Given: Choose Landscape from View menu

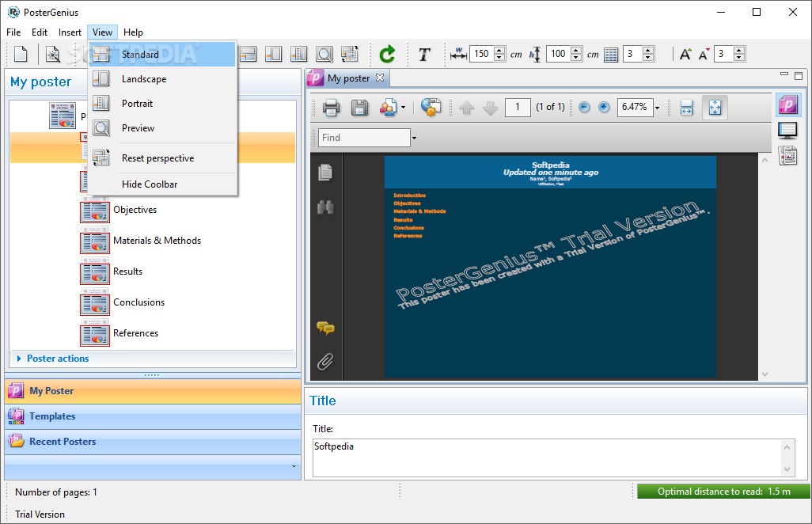Looking at the screenshot, I should click(162, 78).
